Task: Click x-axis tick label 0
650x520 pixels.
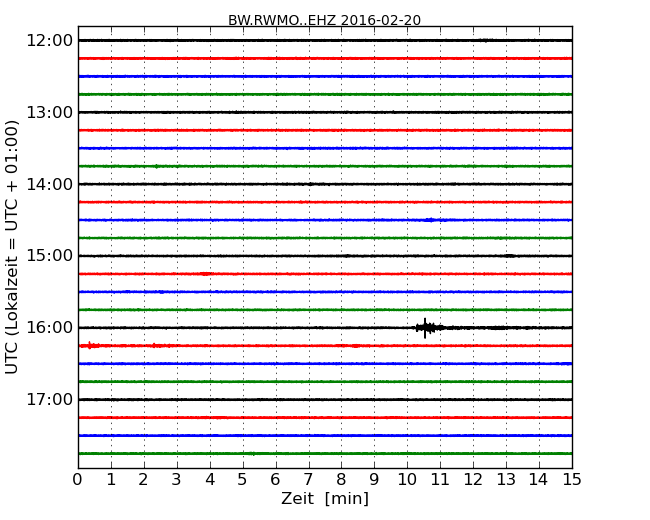Action: click(x=78, y=480)
